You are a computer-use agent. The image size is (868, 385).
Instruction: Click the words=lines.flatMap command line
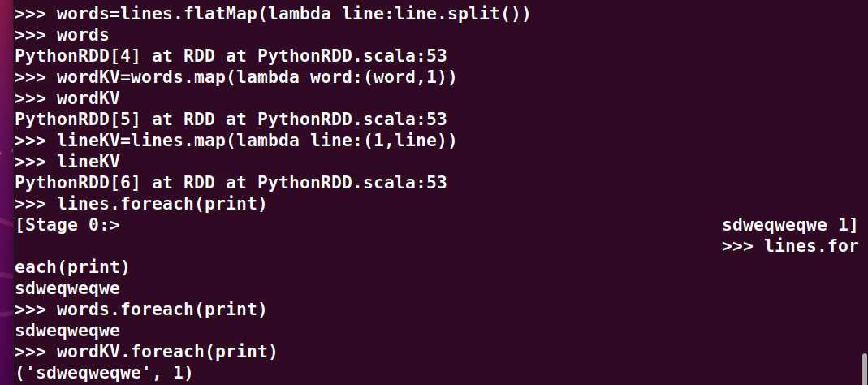(272, 15)
